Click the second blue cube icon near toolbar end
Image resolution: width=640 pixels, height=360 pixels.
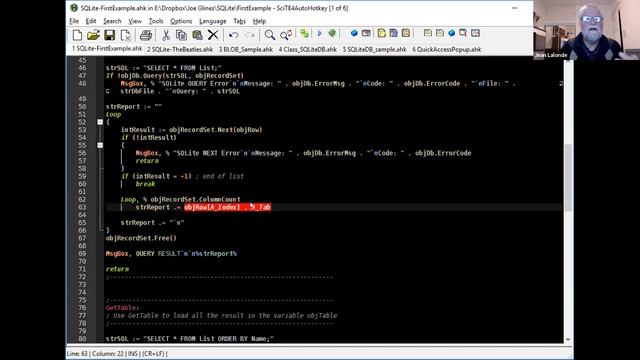click(451, 33)
